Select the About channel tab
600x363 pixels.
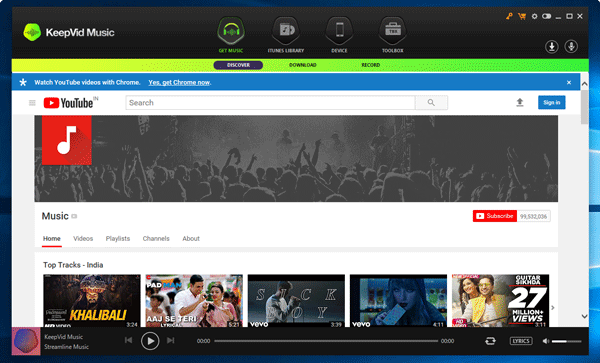[x=191, y=239]
